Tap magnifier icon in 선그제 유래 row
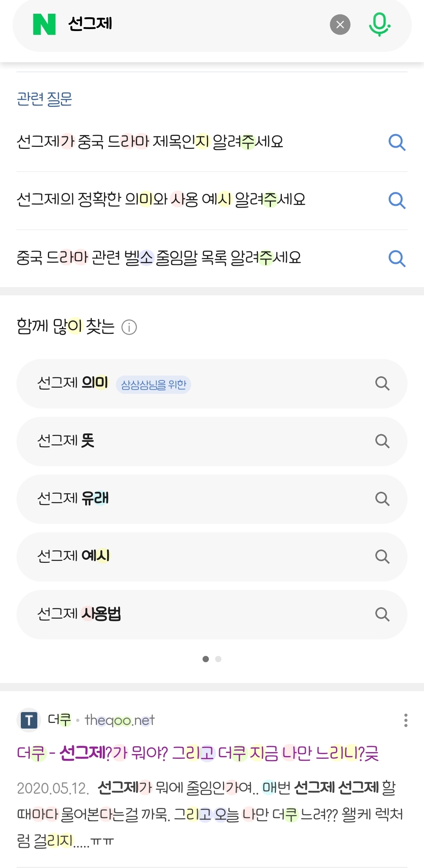 [x=382, y=499]
